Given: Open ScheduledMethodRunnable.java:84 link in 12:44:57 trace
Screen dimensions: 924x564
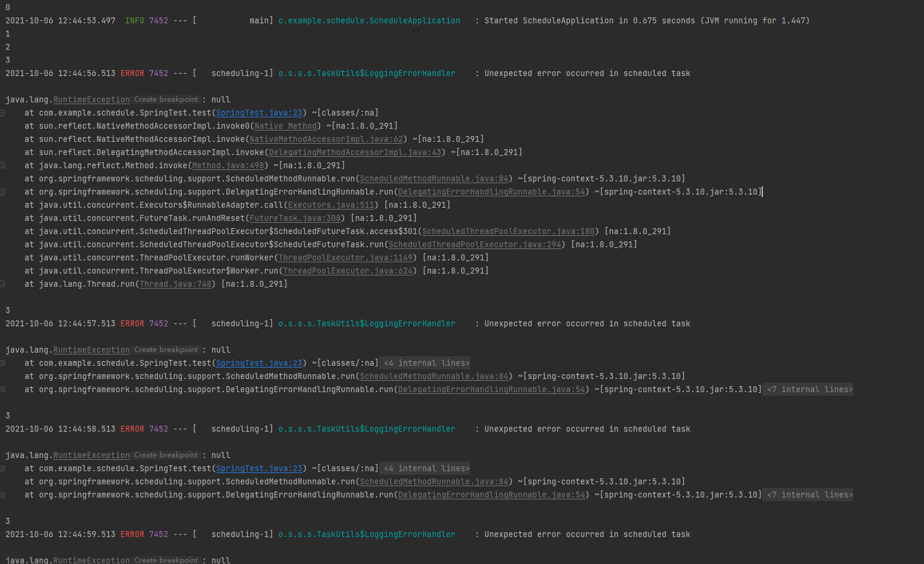Looking at the screenshot, I should click(434, 376).
